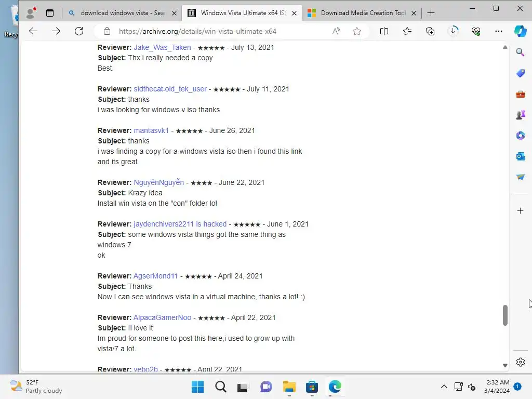Show hidden system tray icons
Viewport: 532px width, 399px height.
444,387
